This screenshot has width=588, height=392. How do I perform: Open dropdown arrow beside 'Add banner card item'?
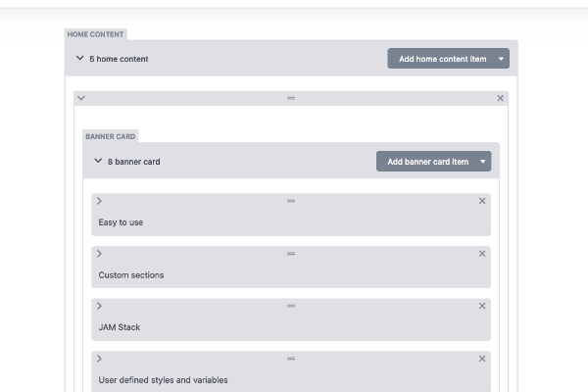pyautogui.click(x=484, y=162)
